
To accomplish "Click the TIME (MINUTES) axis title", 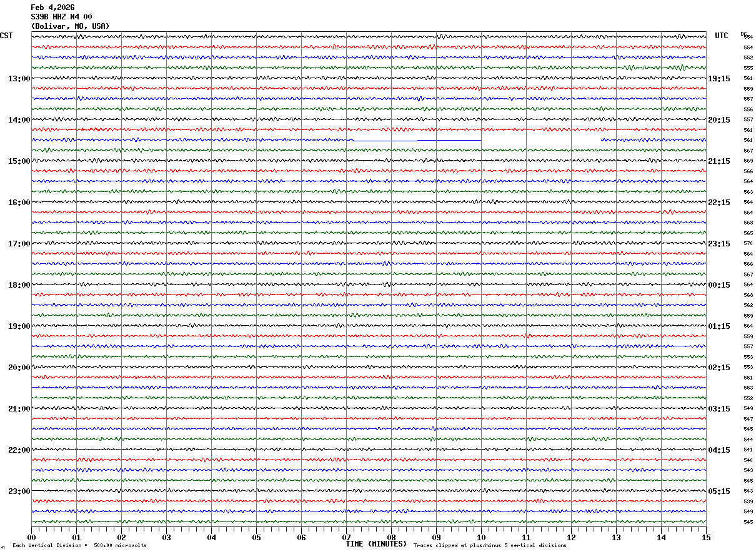I will (x=376, y=544).
